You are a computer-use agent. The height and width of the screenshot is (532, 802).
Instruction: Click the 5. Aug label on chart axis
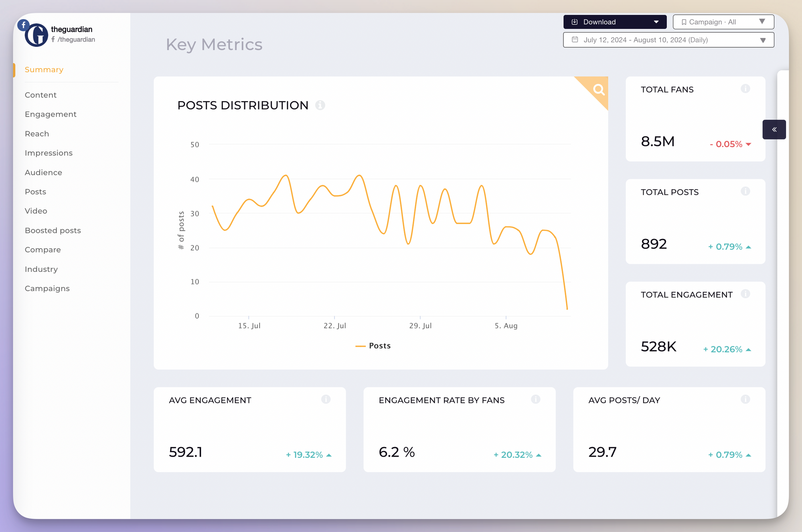pos(506,326)
